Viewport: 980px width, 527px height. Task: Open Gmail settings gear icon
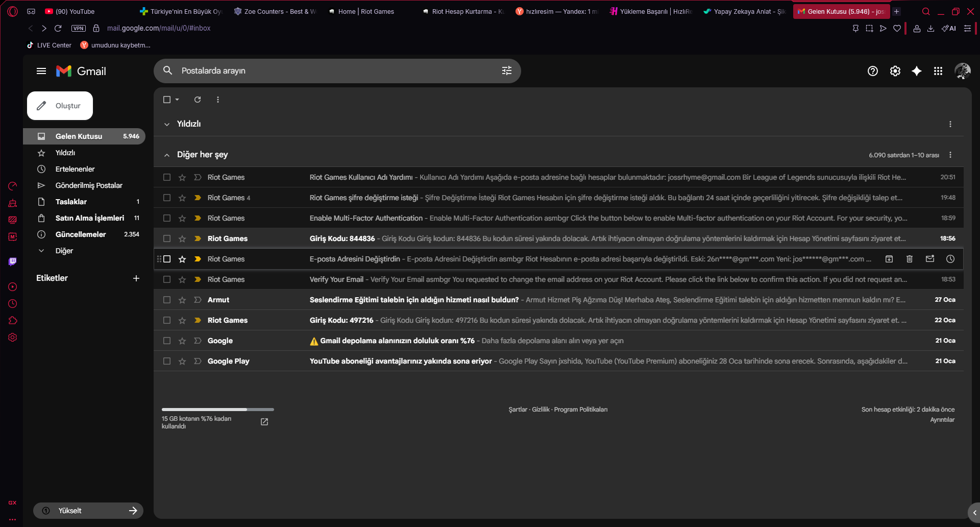(895, 71)
